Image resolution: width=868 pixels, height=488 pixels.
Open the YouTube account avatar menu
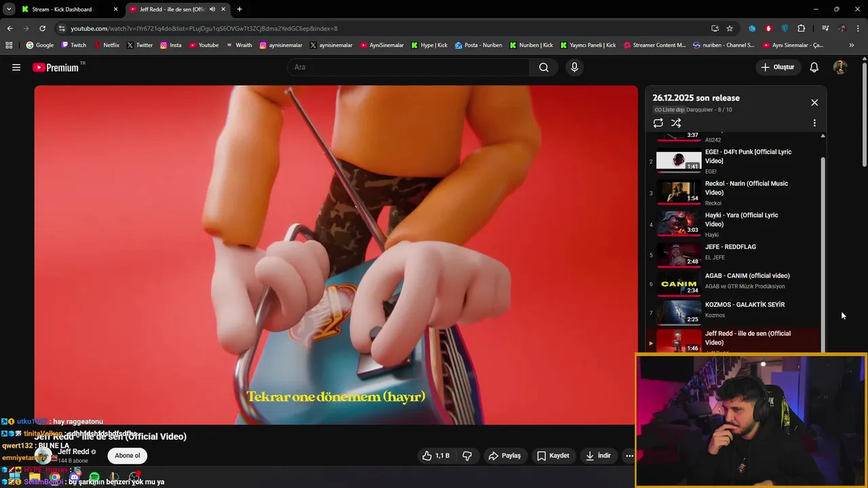pyautogui.click(x=840, y=67)
